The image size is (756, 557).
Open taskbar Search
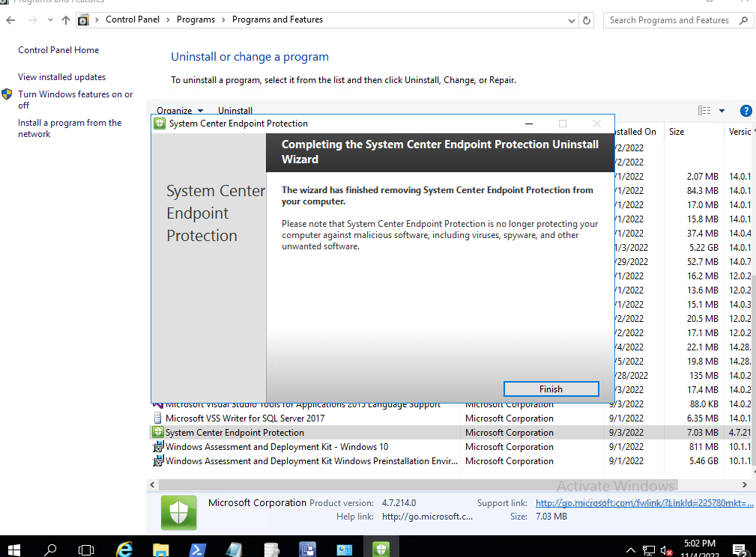(50, 548)
